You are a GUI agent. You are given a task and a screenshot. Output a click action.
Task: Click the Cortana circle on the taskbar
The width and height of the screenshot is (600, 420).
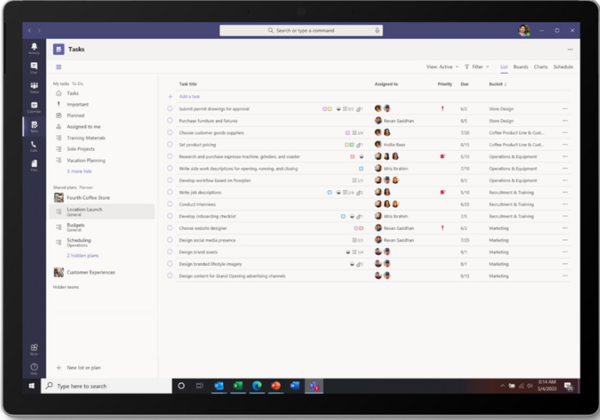pos(181,386)
